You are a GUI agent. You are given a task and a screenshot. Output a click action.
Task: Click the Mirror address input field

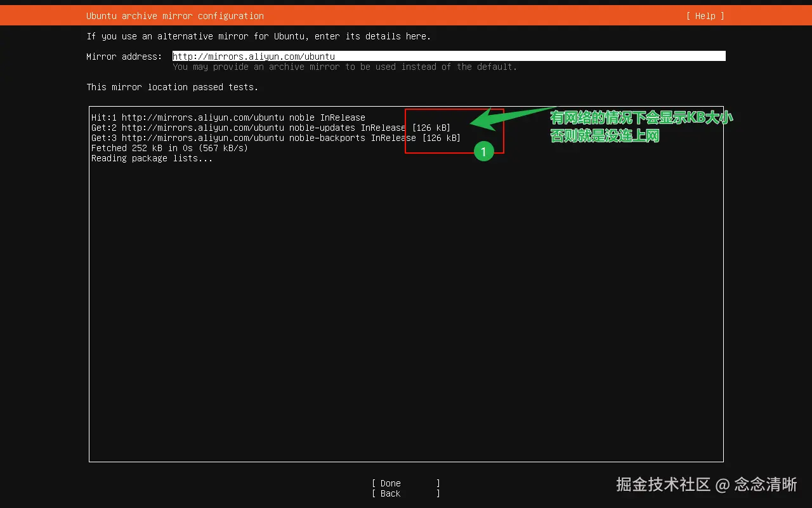pos(449,57)
